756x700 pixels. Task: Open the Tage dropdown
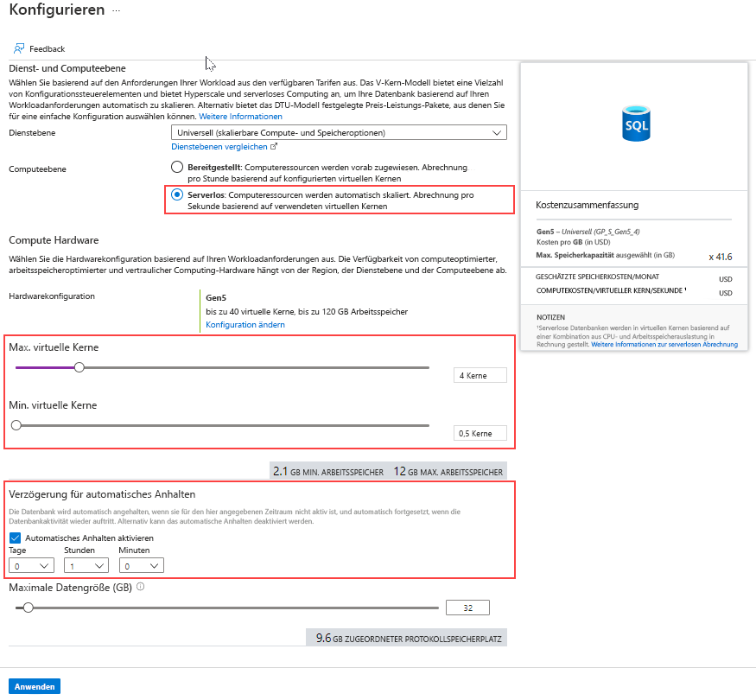coord(31,565)
